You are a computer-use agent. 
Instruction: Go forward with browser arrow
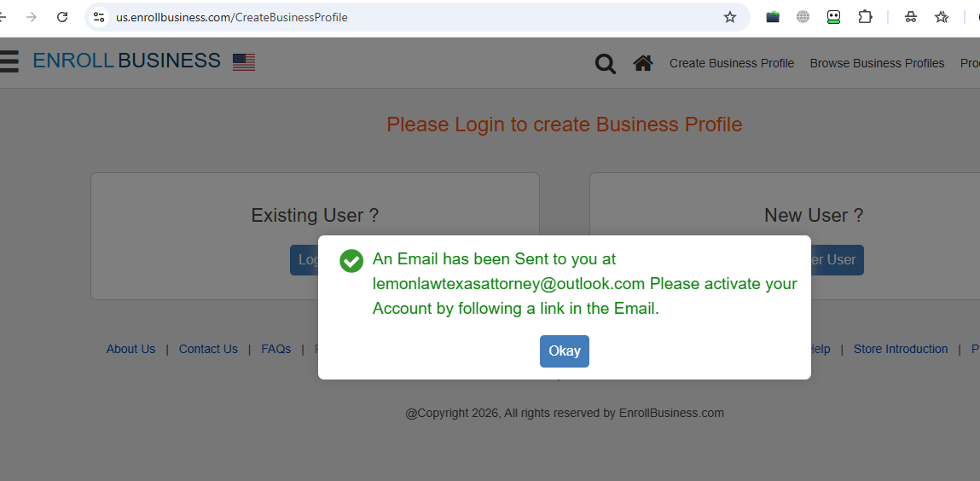click(x=32, y=17)
